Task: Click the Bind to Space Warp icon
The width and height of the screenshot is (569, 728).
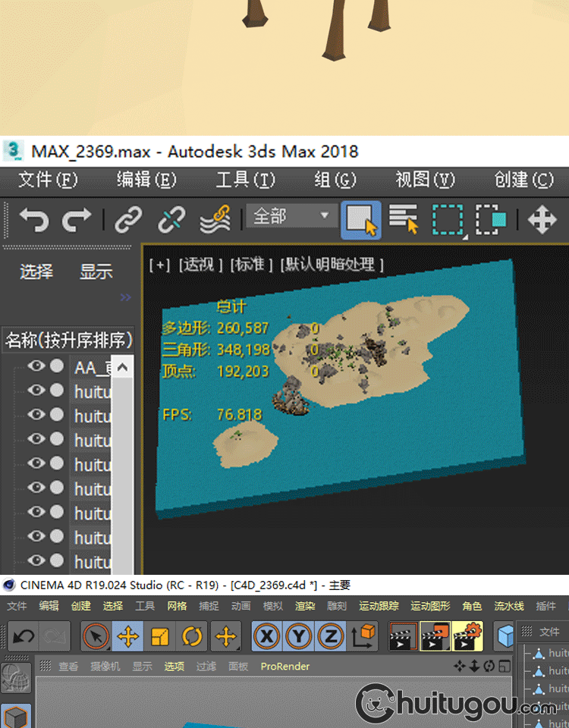Action: [215, 221]
